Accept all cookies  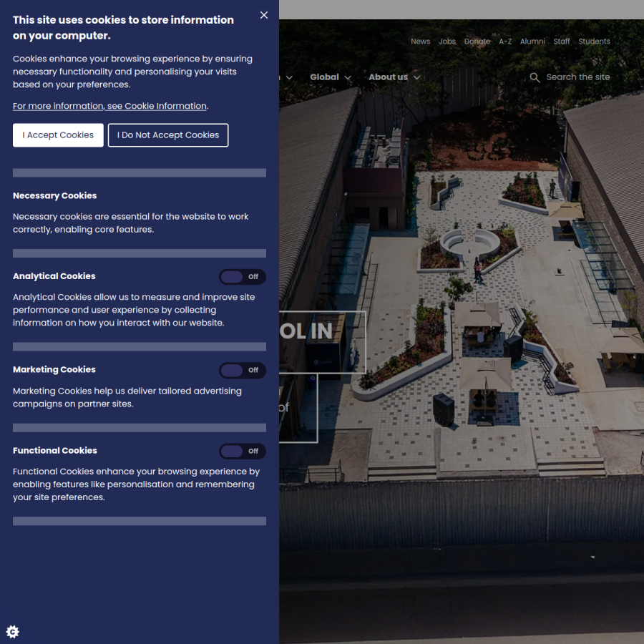58,135
